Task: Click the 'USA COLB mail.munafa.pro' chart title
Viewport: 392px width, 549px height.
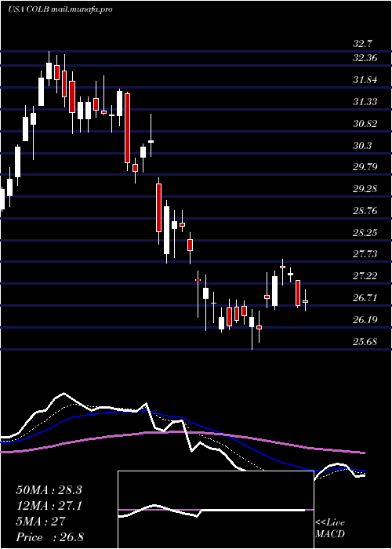Action: [60, 9]
